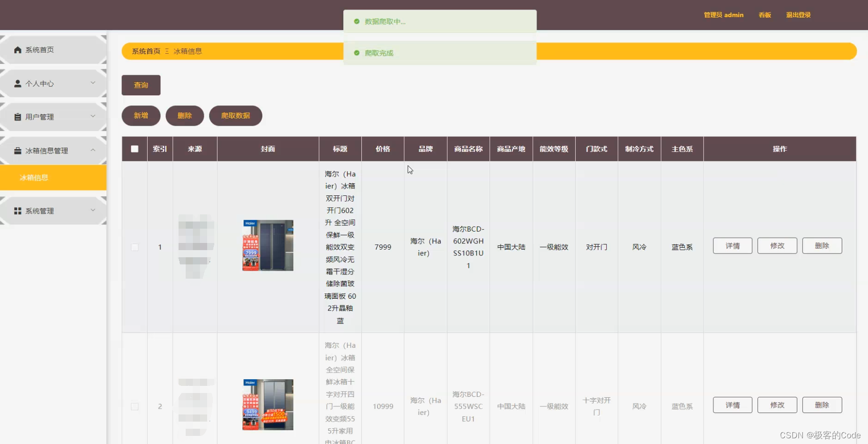Click the 爬取数据 button
This screenshot has height=444, width=868.
236,116
